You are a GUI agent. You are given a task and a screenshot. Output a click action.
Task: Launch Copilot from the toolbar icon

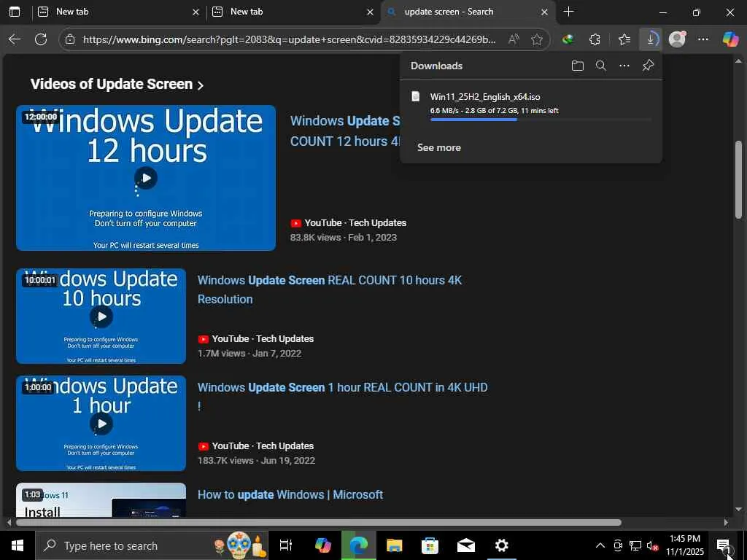[729, 39]
